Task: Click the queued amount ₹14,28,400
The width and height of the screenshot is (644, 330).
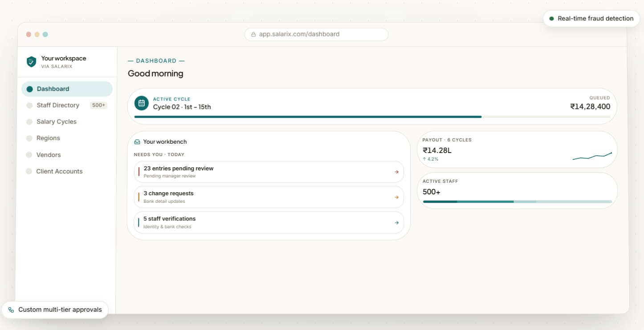Action: click(590, 107)
